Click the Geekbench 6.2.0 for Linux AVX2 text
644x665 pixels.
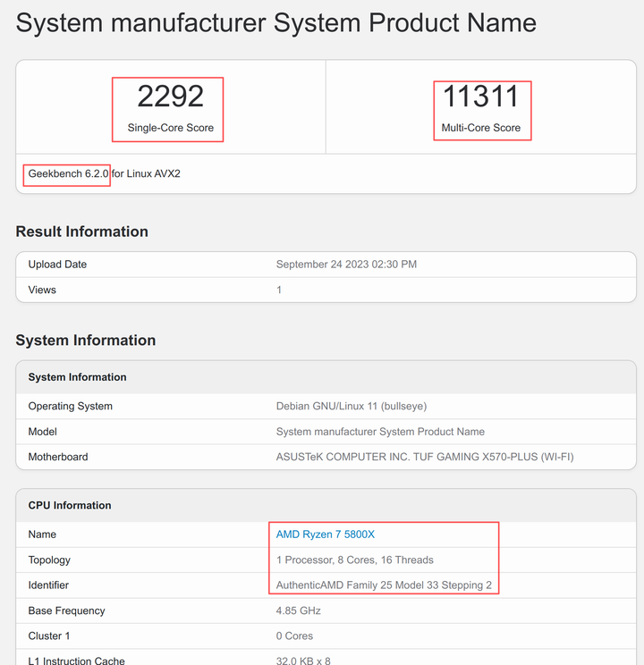pyautogui.click(x=104, y=174)
